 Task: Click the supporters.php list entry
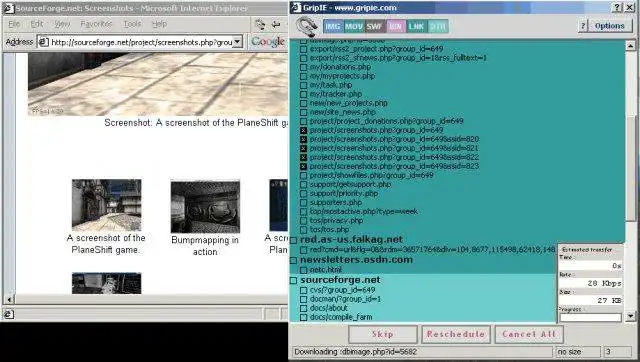point(336,202)
